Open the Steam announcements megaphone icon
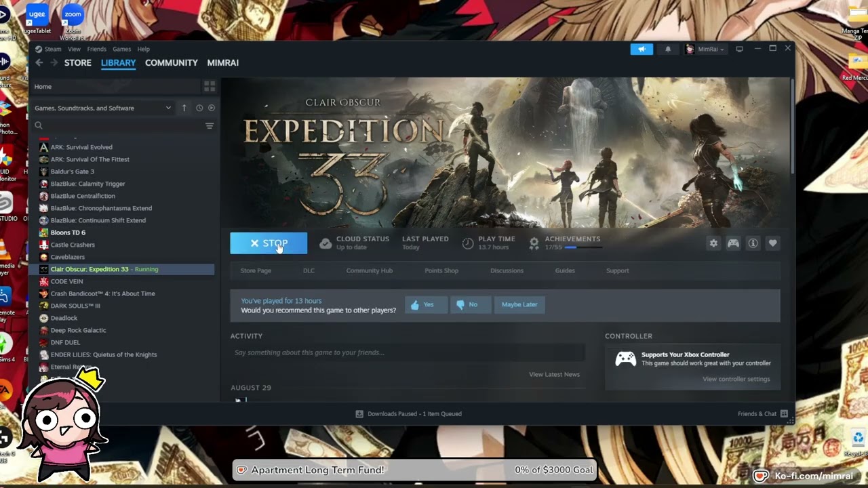 (642, 49)
